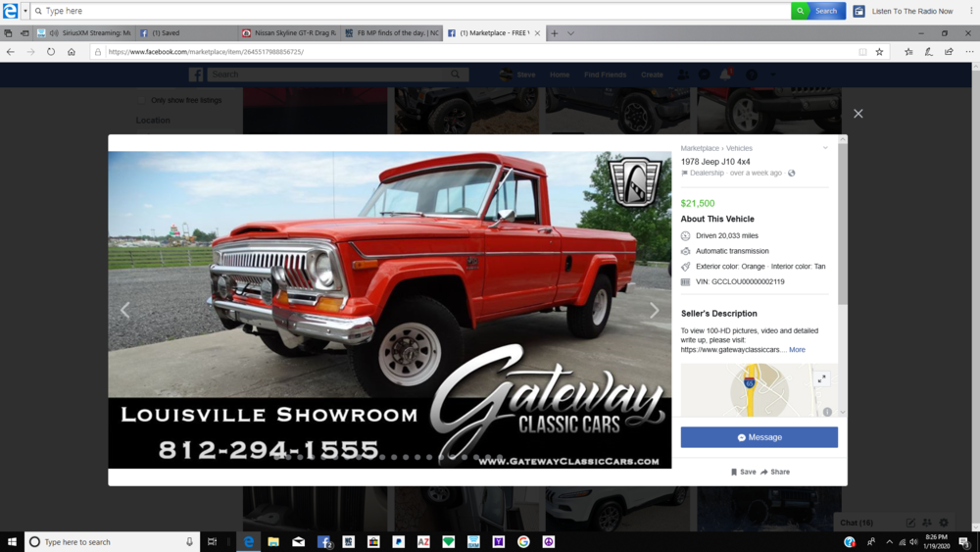This screenshot has height=552, width=980.
Task: Click the Windows taskbar search box
Action: pos(112,542)
